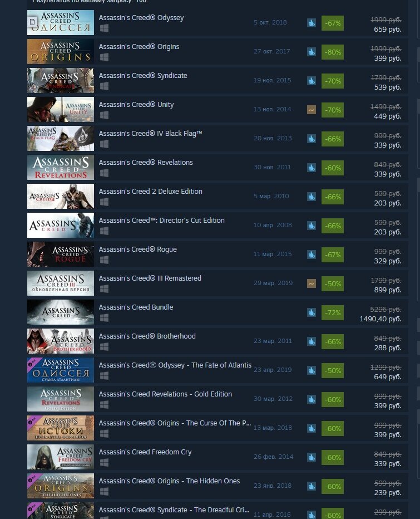This screenshot has height=519, width=420.
Task: Click thumbs-up icon for Black Flag row
Action: pyautogui.click(x=311, y=139)
